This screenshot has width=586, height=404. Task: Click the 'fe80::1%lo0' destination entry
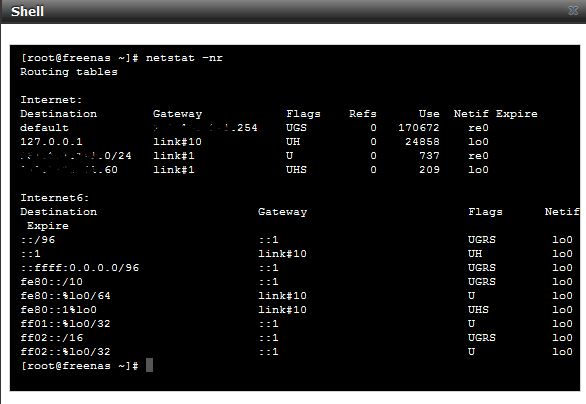tap(58, 310)
